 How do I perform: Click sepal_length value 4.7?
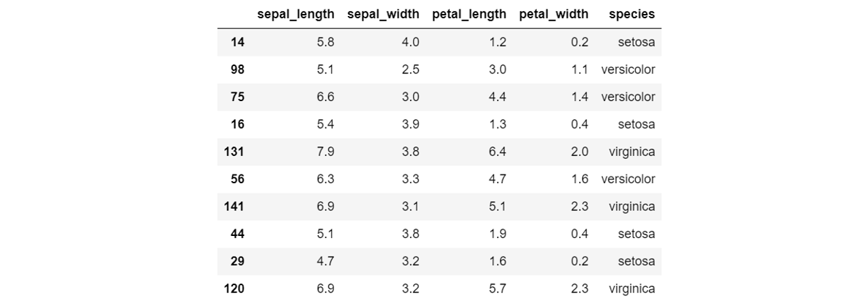325,262
